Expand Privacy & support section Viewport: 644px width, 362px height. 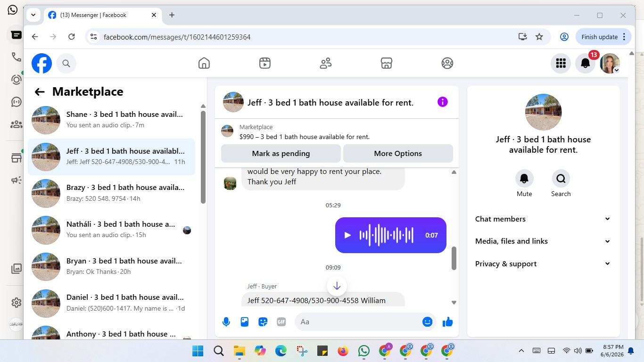tap(544, 264)
